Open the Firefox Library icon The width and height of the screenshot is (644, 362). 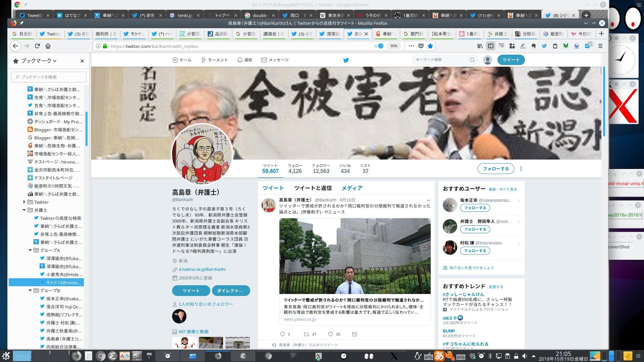480,46
